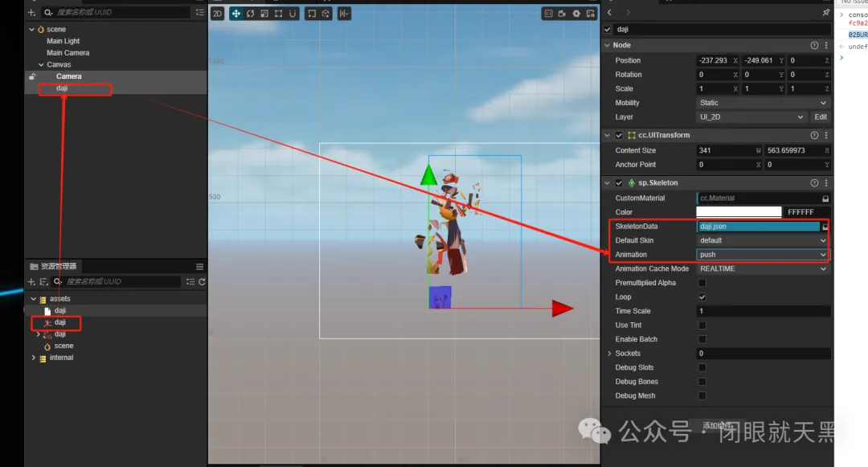
Task: Enable the Enable Batch checkbox
Action: (x=702, y=339)
